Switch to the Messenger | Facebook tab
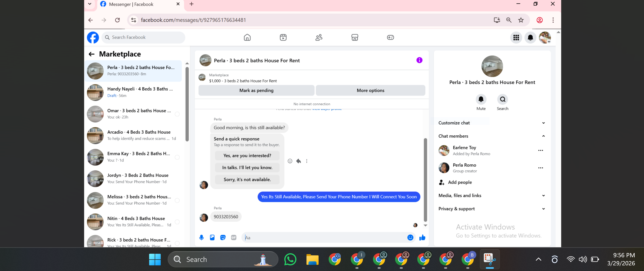644x271 pixels. click(140, 4)
